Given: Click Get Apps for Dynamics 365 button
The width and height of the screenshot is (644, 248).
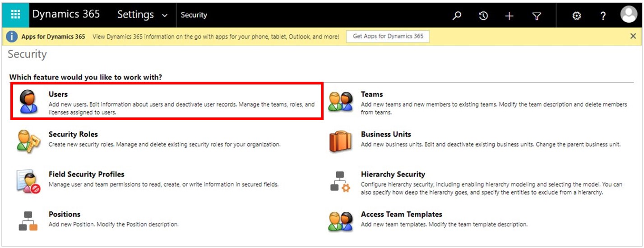Looking at the screenshot, I should [x=388, y=37].
